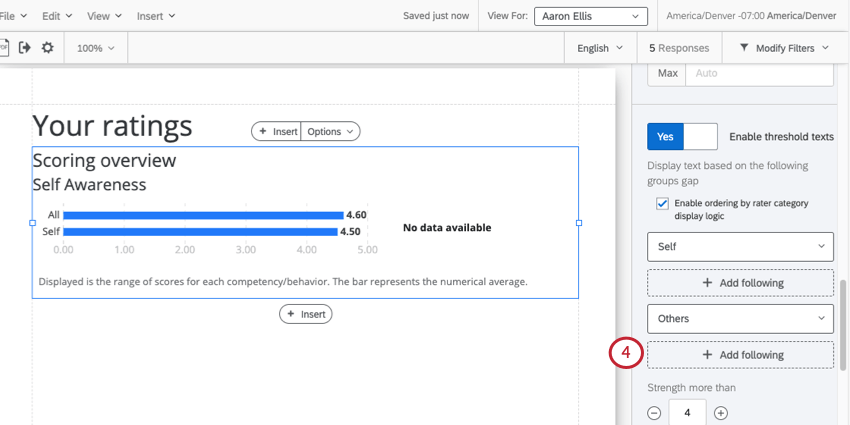Open Options dropdown next to Your ratings
Image resolution: width=850 pixels, height=425 pixels.
pos(330,131)
